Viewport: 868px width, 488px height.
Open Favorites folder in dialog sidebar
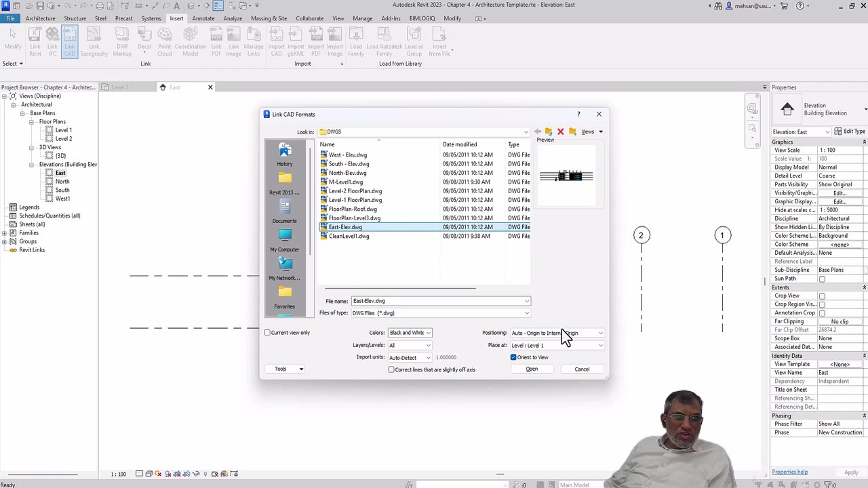click(285, 298)
